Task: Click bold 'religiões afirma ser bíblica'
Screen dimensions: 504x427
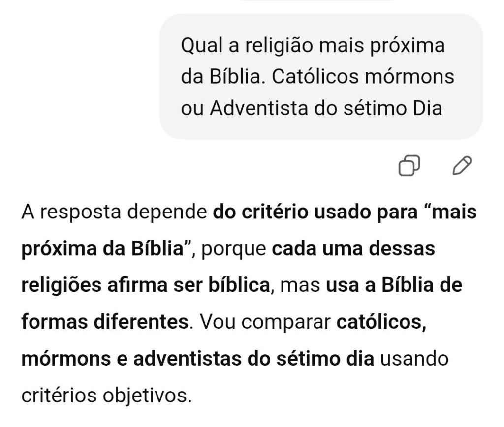Action: tap(147, 285)
